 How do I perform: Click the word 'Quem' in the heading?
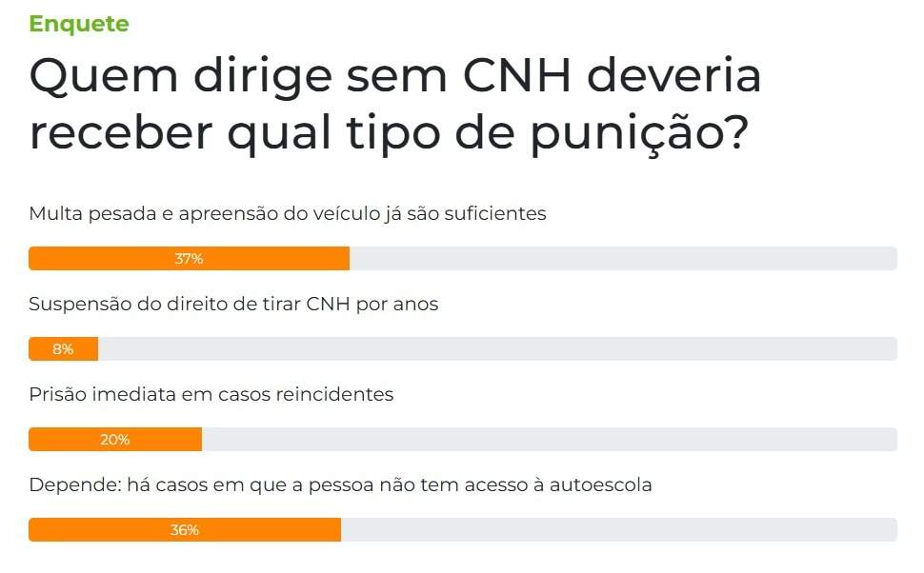click(104, 76)
